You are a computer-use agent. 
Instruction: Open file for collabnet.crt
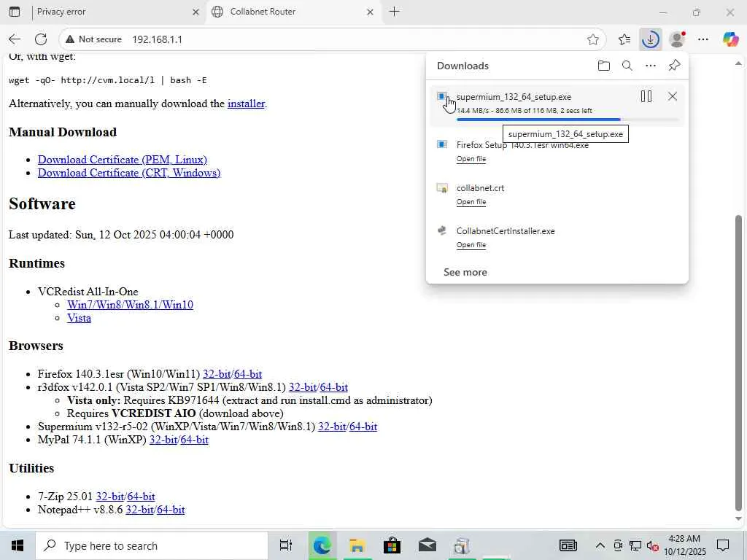(x=471, y=202)
